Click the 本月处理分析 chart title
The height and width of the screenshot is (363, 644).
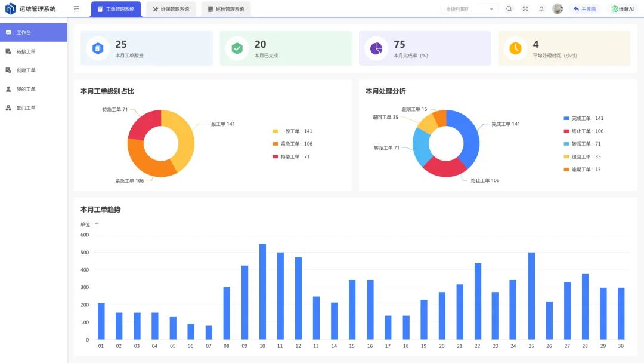pos(386,91)
